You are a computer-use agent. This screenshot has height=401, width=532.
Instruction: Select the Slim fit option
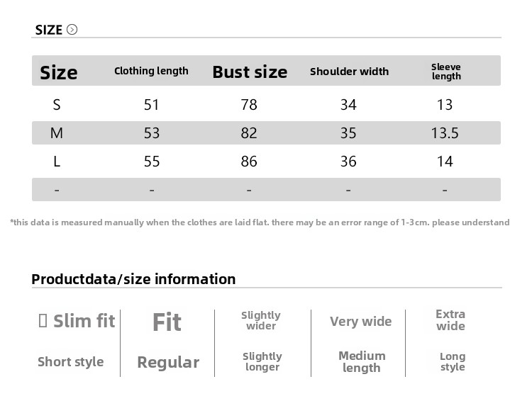click(x=84, y=321)
